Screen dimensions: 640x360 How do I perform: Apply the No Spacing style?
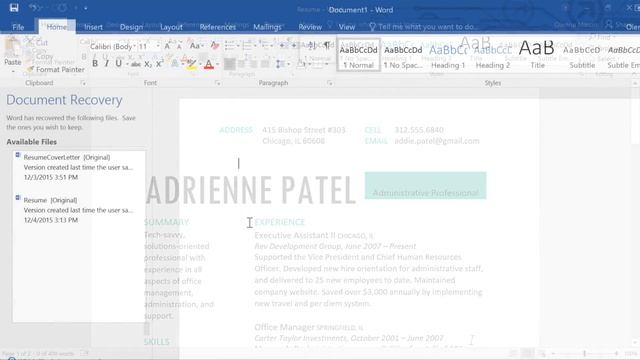click(x=403, y=56)
